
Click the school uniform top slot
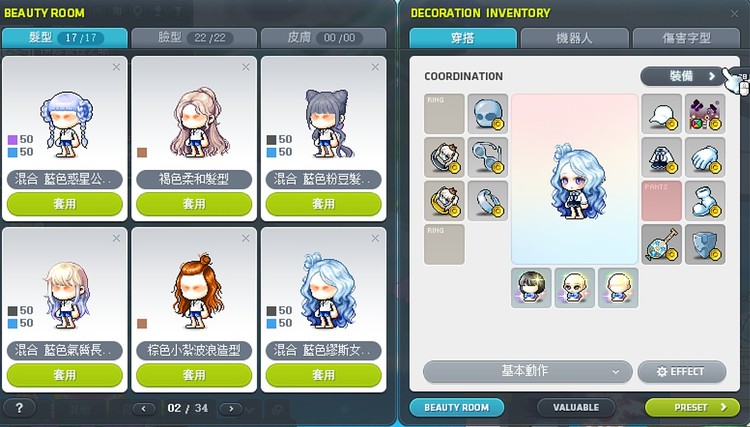tap(662, 157)
